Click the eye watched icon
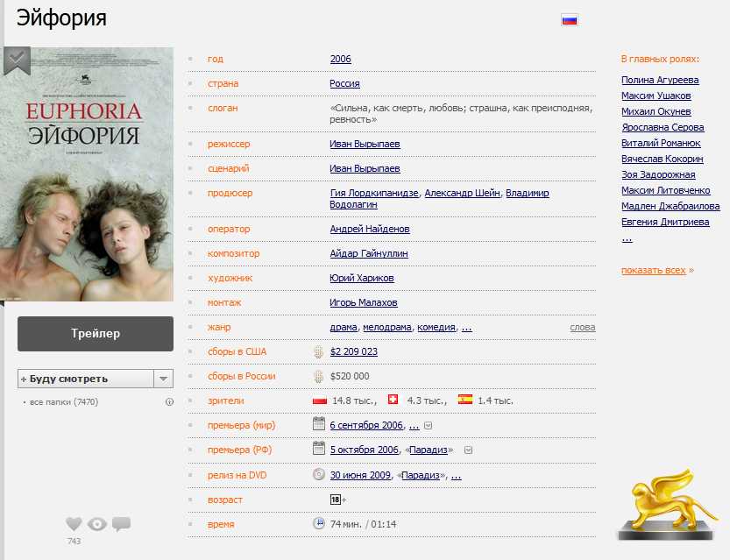Screen dimensions: 730x560 (96, 525)
